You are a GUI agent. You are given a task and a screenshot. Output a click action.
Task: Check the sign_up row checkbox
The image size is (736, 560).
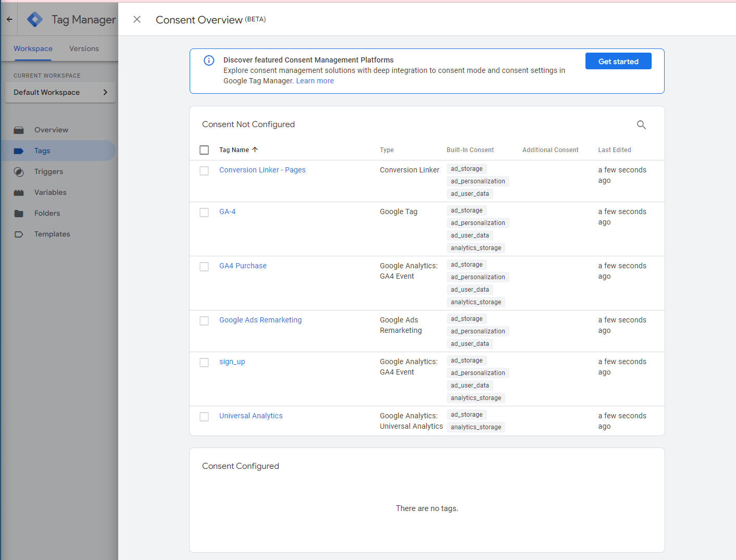point(204,363)
